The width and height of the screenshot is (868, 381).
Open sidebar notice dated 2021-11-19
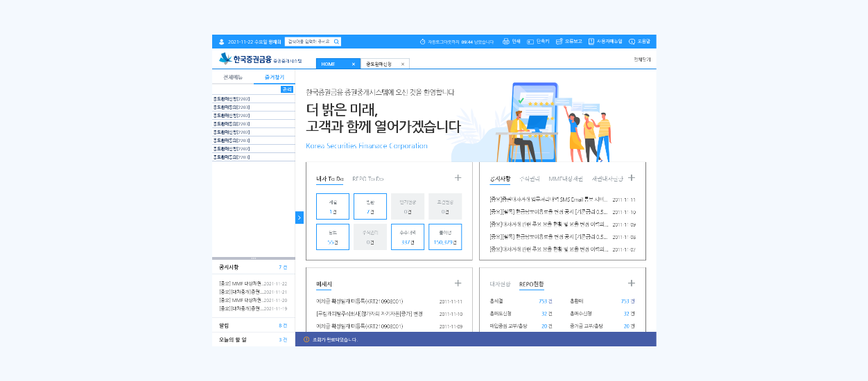point(253,308)
